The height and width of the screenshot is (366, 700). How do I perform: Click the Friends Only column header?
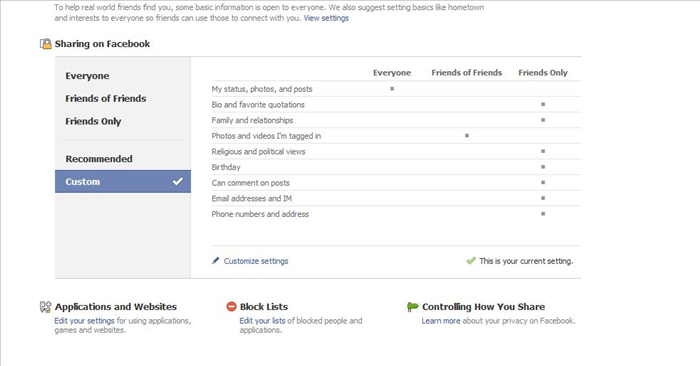pos(543,73)
